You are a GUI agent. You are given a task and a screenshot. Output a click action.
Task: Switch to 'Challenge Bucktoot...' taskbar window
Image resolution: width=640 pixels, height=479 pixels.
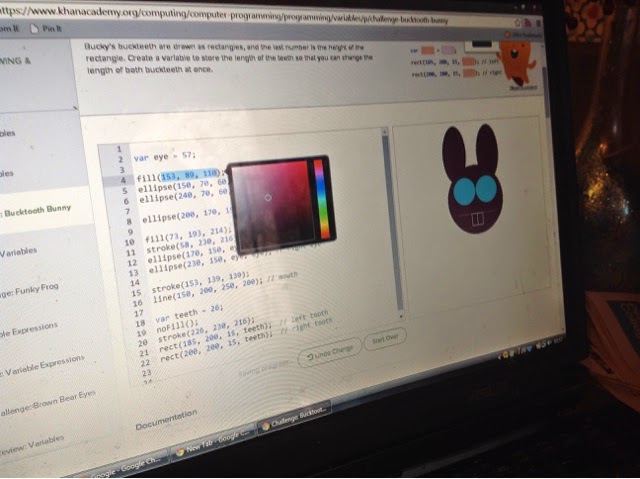(295, 418)
